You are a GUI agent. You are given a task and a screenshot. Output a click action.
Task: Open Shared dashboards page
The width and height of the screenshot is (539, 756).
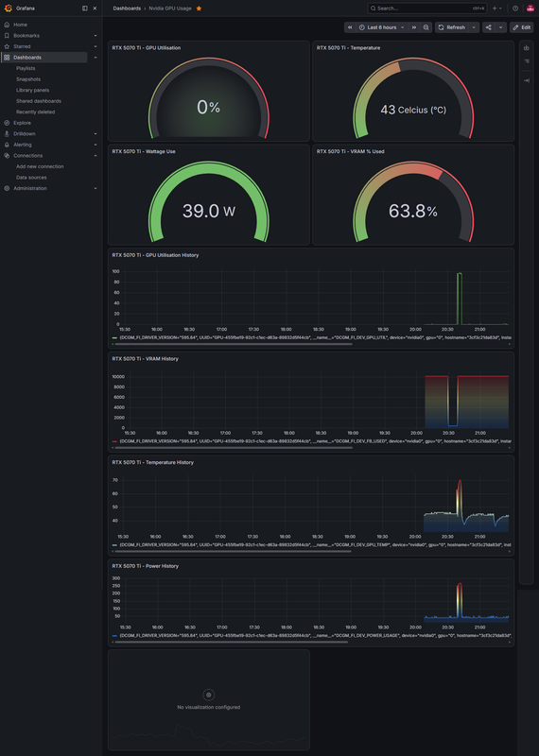pos(39,101)
